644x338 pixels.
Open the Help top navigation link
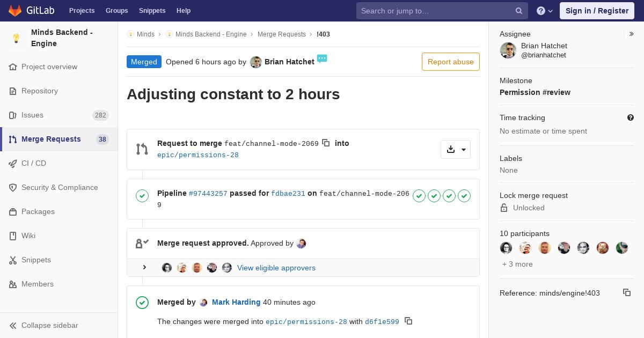pyautogui.click(x=184, y=11)
